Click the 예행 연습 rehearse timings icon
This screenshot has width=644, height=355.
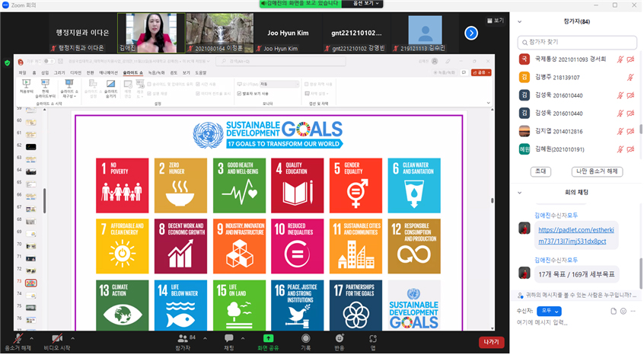(x=128, y=84)
